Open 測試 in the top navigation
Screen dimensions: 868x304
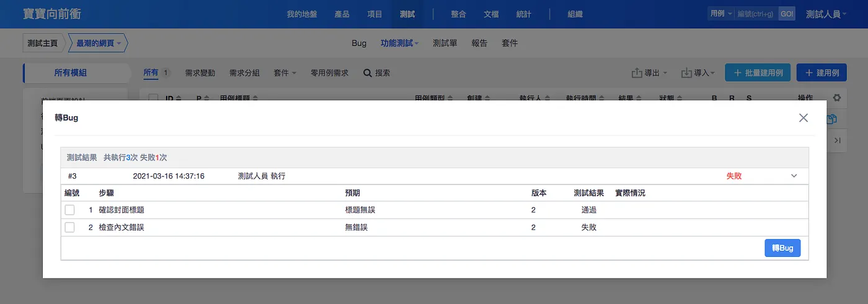click(x=407, y=14)
